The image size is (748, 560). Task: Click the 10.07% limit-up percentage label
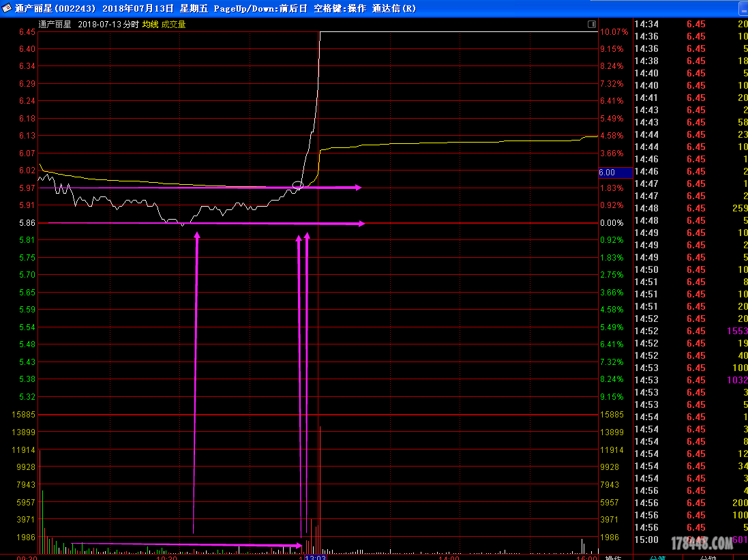point(614,32)
